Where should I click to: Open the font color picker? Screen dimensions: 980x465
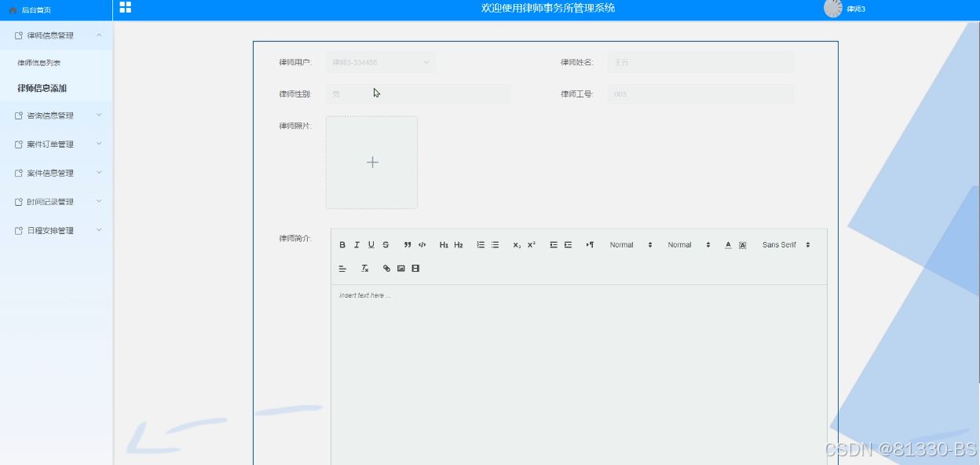[x=728, y=245]
